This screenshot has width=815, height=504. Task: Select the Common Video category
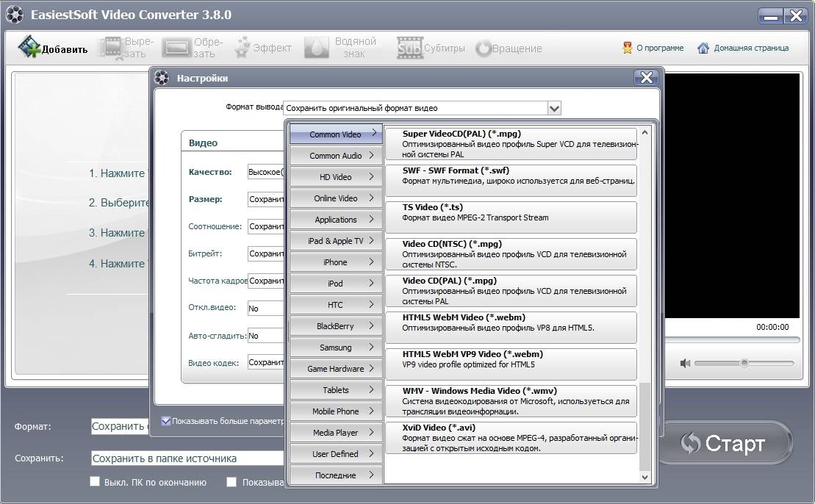pos(336,134)
